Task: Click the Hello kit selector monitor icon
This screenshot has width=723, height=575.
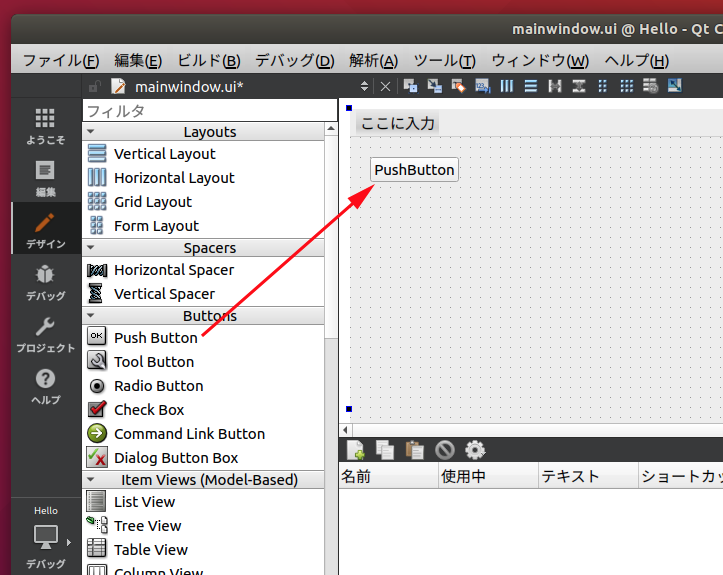Action: point(45,537)
